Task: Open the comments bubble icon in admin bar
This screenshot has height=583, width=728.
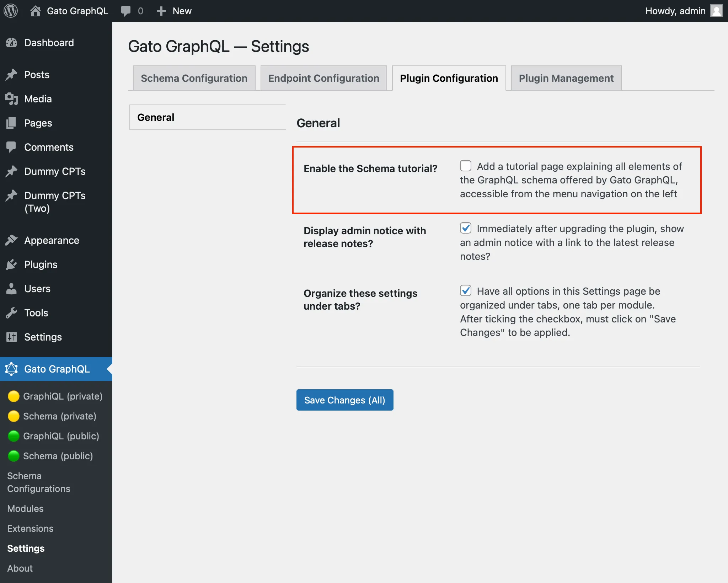Action: coord(125,11)
